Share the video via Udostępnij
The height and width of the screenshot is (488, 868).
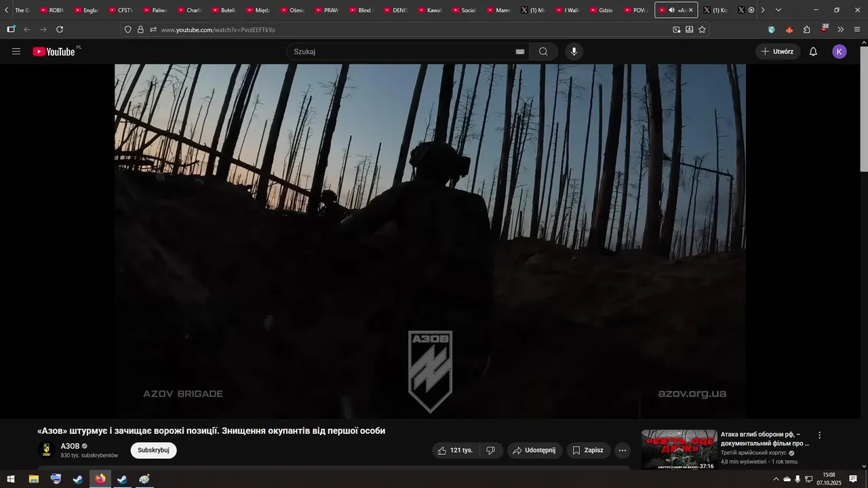point(534,450)
